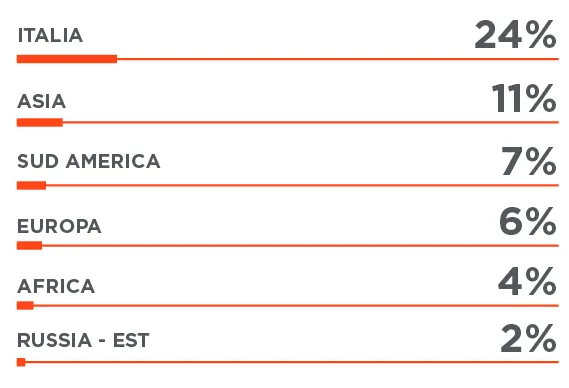
Task: Click the ASIA label
Action: tap(41, 101)
